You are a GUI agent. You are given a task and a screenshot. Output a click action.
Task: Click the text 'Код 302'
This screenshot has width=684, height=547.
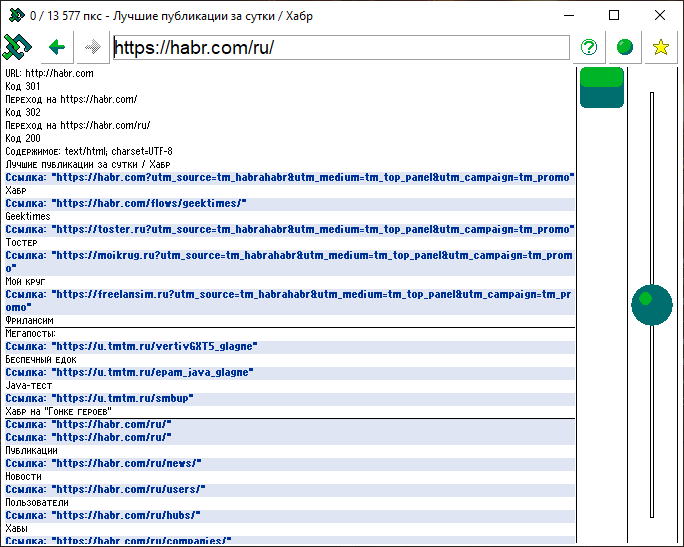(23, 113)
